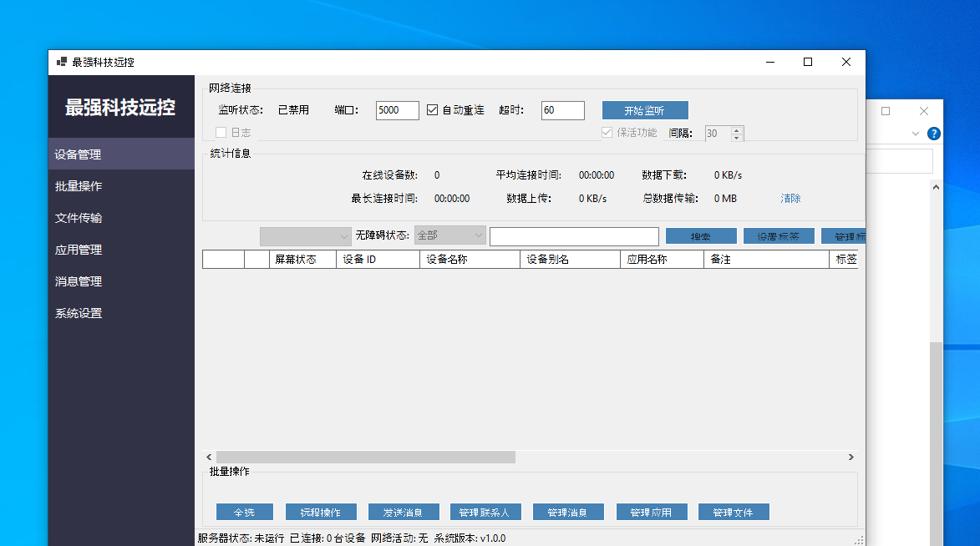
Task: Click the blue help icon on the background window
Action: (x=933, y=133)
